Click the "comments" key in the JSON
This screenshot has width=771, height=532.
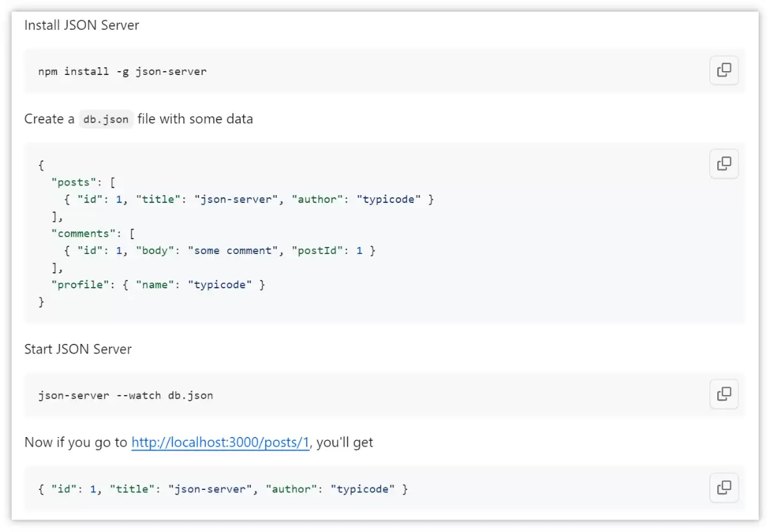click(x=83, y=233)
